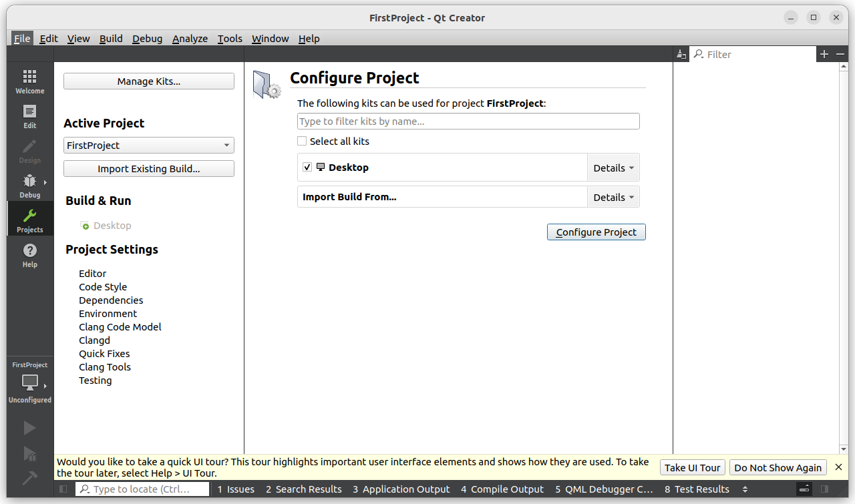Open the Test Results pane

697,489
